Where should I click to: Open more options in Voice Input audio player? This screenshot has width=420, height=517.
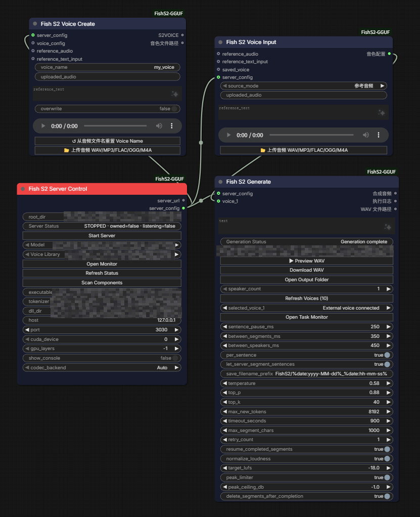[379, 135]
